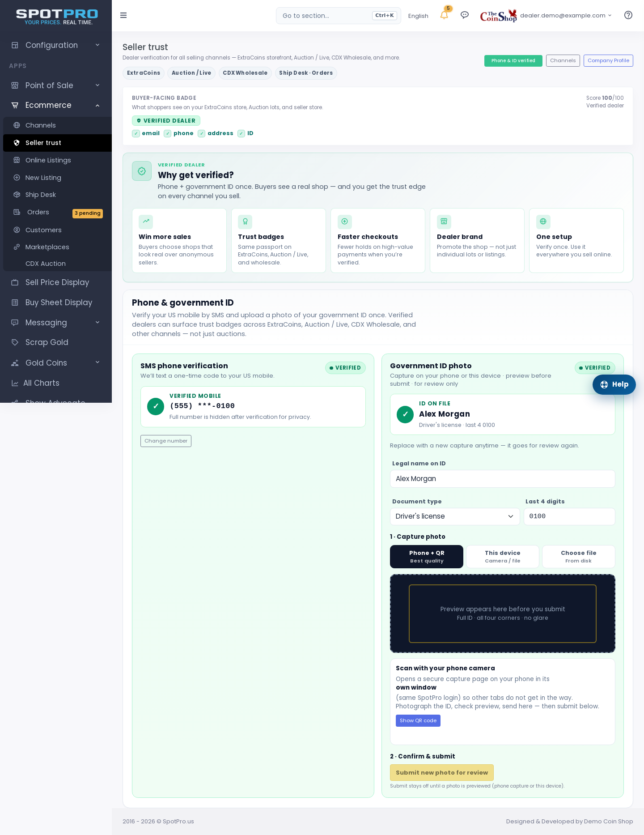This screenshot has height=835, width=644.
Task: Click the Seller trust shield icon
Action: [x=17, y=143]
